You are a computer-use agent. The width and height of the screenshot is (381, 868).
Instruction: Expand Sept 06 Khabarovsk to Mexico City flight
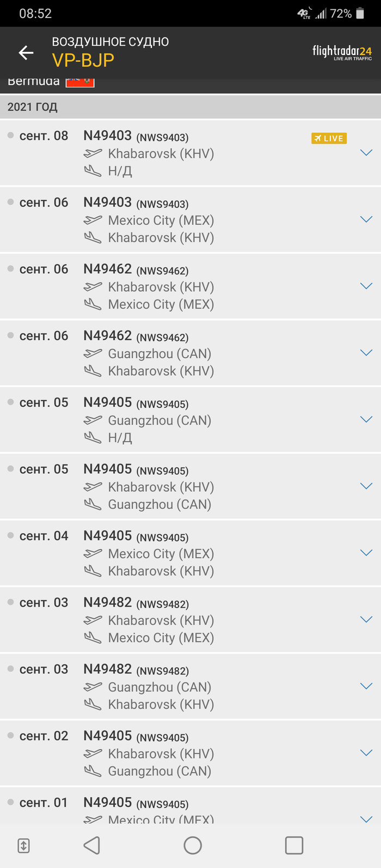point(366,286)
